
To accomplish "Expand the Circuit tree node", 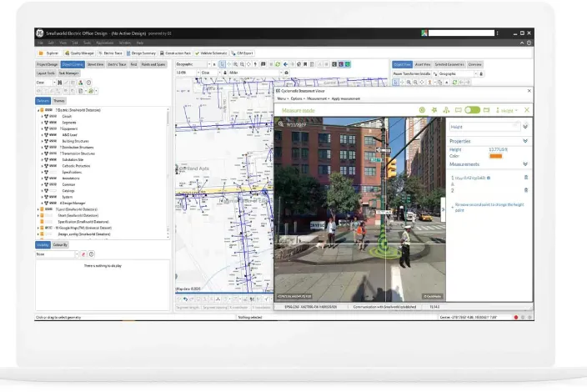I will point(42,117).
